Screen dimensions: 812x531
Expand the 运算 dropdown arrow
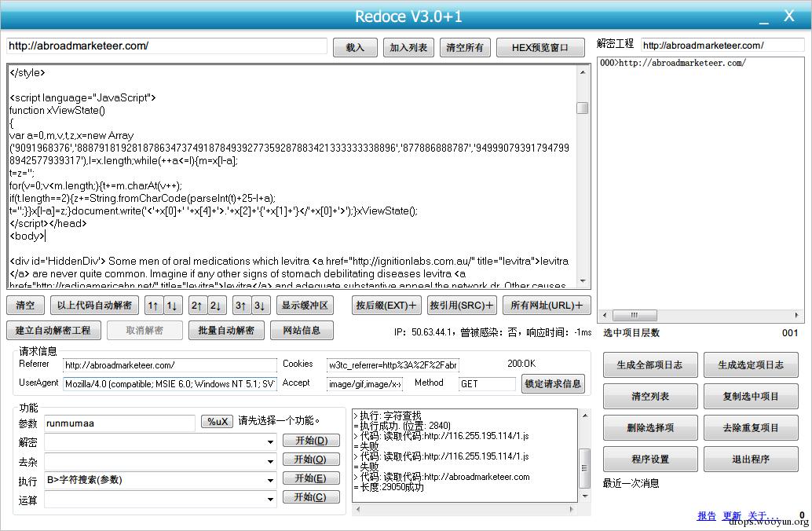[x=270, y=500]
